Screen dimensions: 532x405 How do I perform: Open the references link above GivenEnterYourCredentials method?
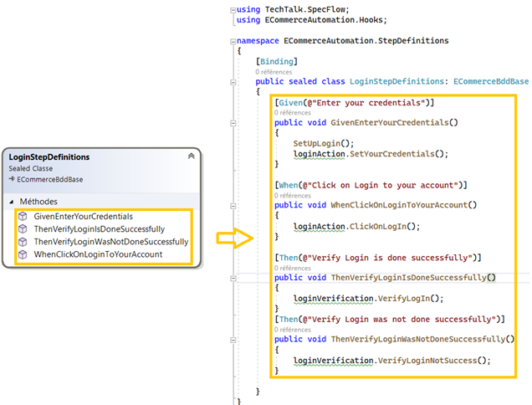click(x=292, y=112)
